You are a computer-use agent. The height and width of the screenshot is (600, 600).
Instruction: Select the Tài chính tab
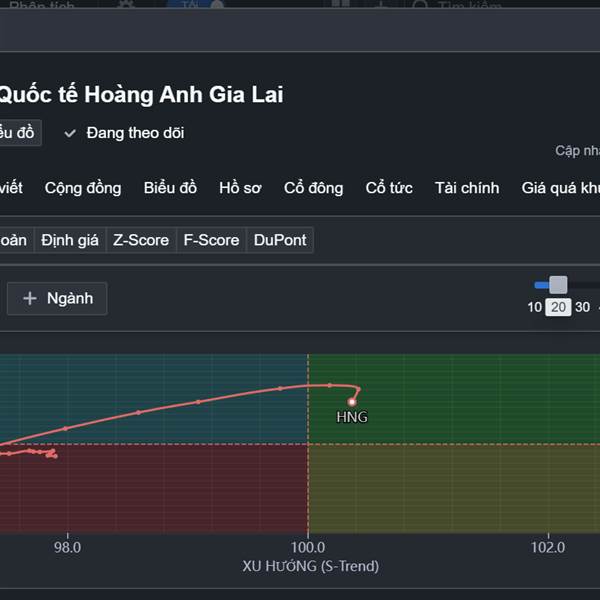[467, 188]
